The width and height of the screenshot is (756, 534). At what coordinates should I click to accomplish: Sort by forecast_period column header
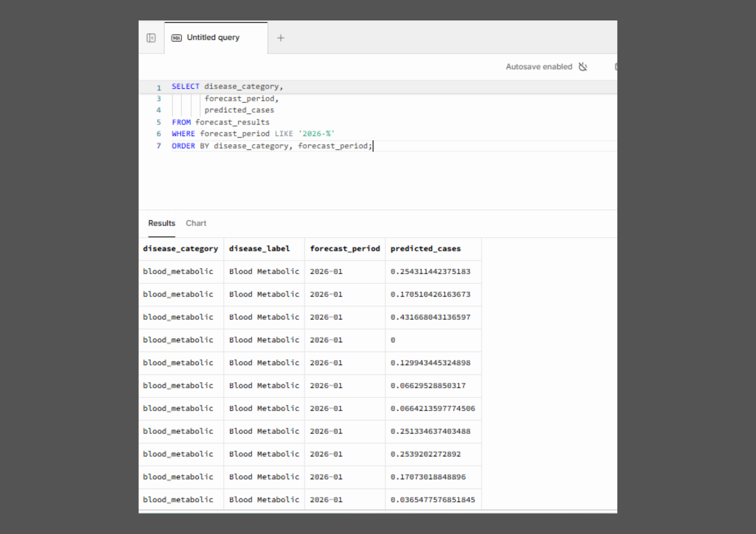345,249
